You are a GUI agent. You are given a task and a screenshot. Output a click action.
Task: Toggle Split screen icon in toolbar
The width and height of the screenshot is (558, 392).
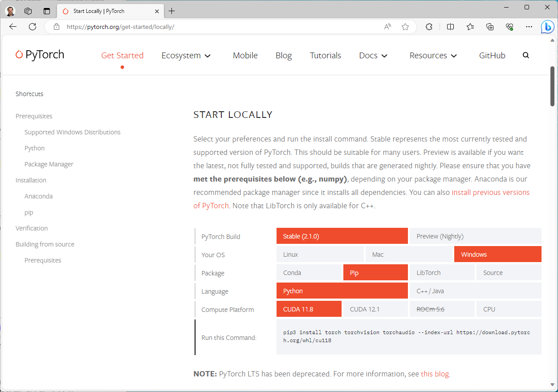(450, 27)
